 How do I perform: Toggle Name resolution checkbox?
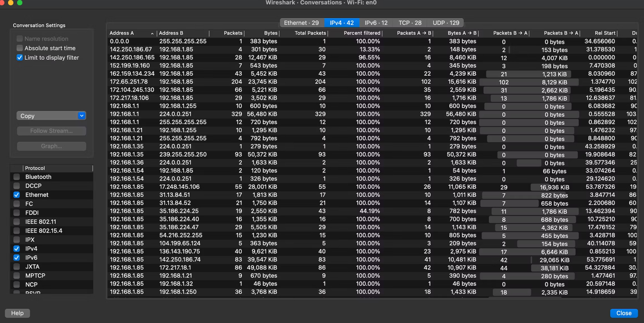click(20, 39)
